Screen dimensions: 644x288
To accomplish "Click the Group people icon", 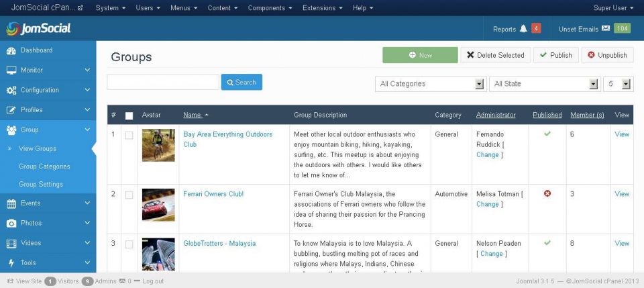I will point(11,130).
